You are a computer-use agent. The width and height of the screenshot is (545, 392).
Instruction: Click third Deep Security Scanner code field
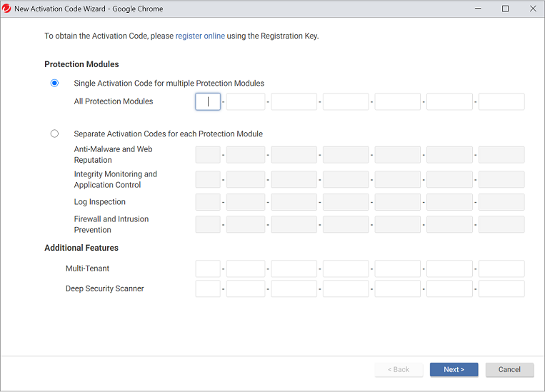coord(294,288)
